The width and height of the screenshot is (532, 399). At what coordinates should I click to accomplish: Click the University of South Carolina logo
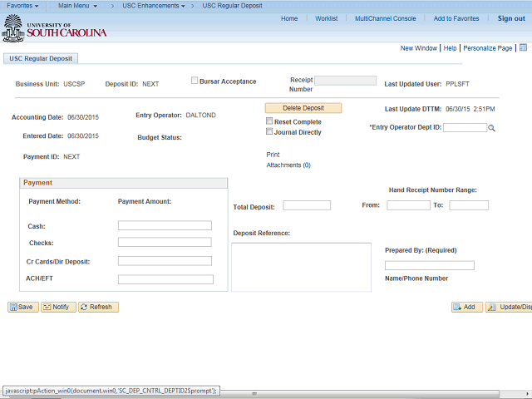[54, 29]
